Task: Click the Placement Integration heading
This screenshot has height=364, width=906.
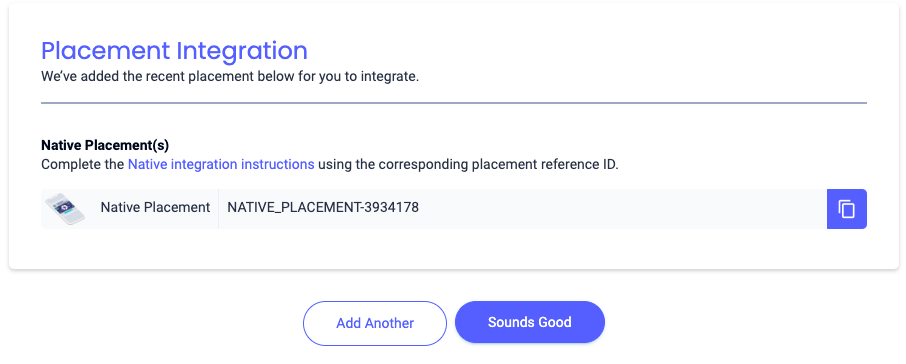Action: click(x=174, y=51)
